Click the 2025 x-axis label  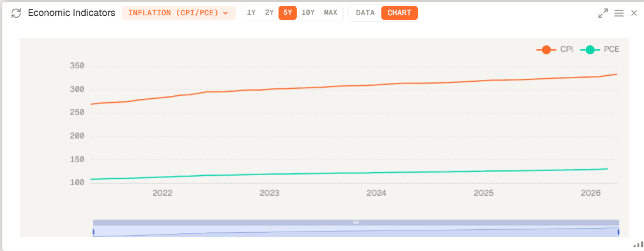pos(484,193)
